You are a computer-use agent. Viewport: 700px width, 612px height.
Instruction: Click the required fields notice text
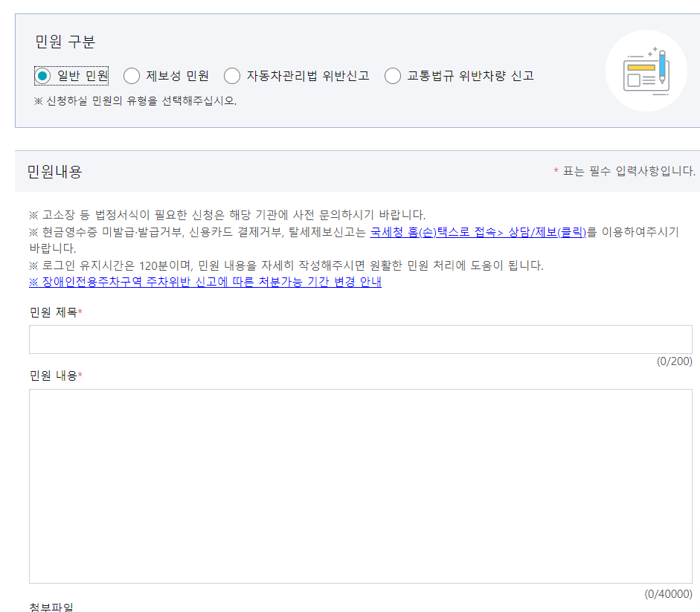623,170
